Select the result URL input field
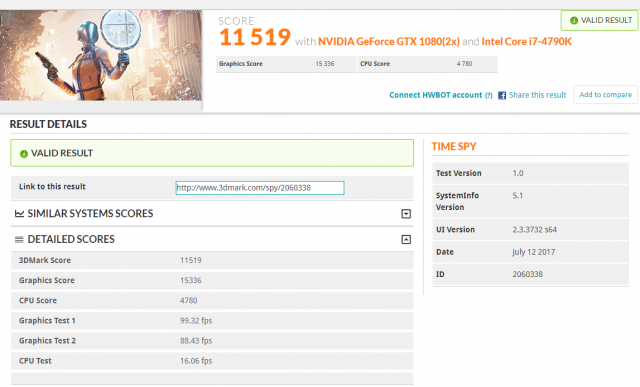The height and width of the screenshot is (387, 640). [x=260, y=188]
